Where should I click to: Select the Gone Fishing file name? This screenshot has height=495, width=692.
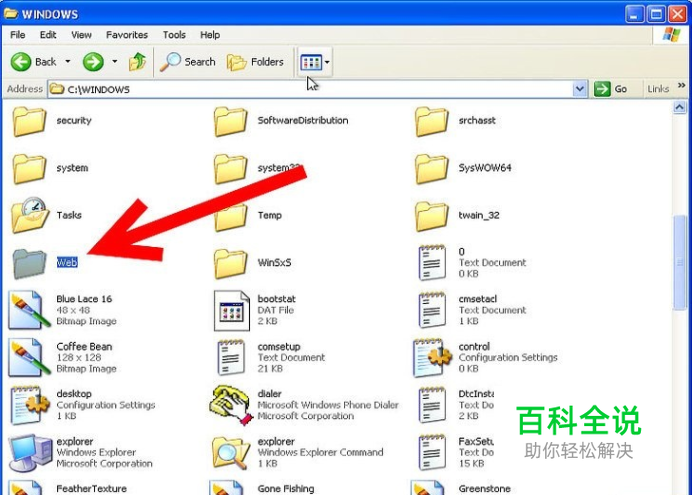click(x=286, y=489)
